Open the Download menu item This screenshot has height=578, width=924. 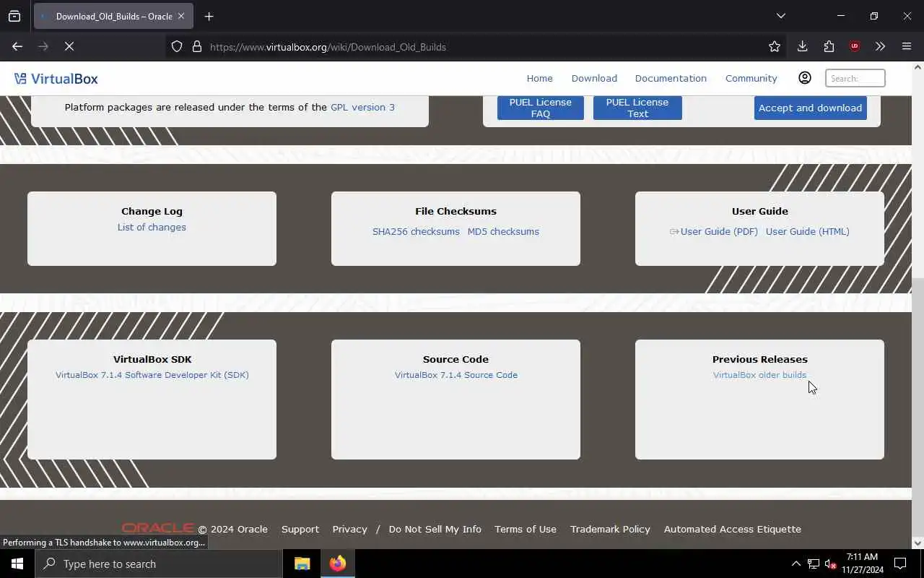pos(594,78)
